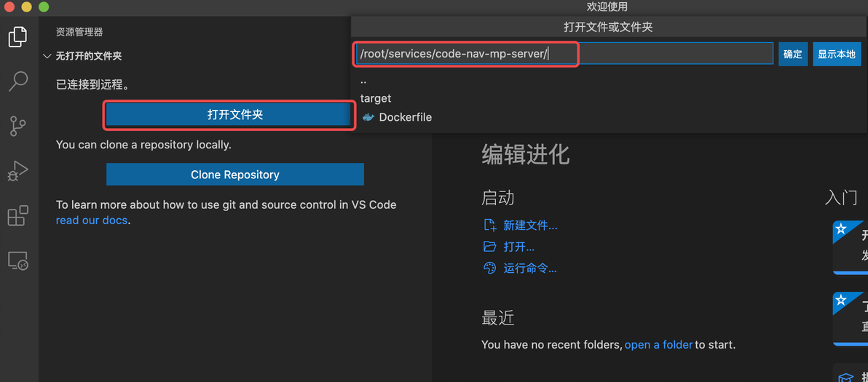Click the folder path input field
The width and height of the screenshot is (868, 382).
[x=564, y=54]
